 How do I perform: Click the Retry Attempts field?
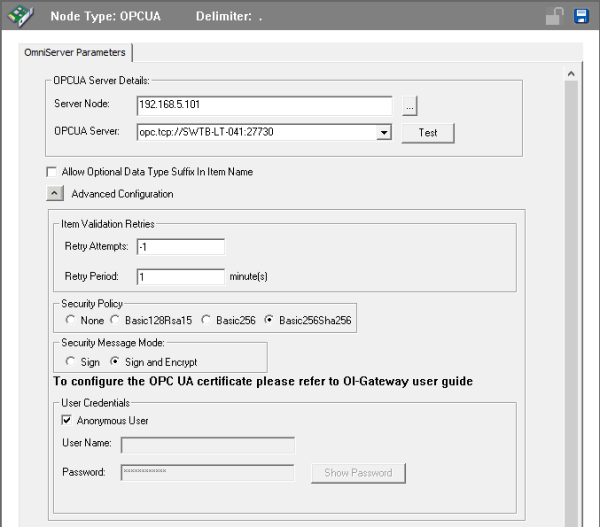(181, 247)
